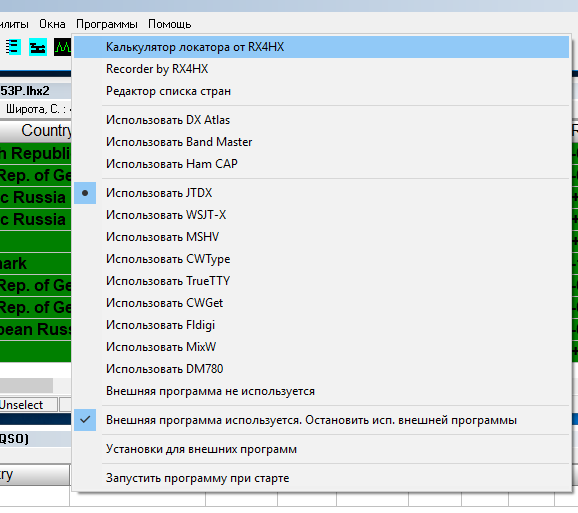578x513 pixels.
Task: Select Использовать Fldigi option
Action: (x=321, y=325)
